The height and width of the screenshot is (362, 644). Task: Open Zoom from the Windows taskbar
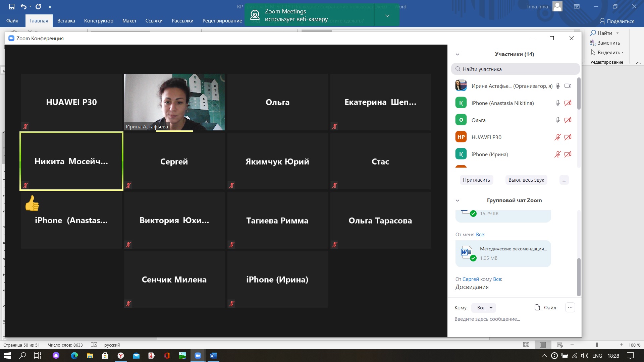(198, 356)
